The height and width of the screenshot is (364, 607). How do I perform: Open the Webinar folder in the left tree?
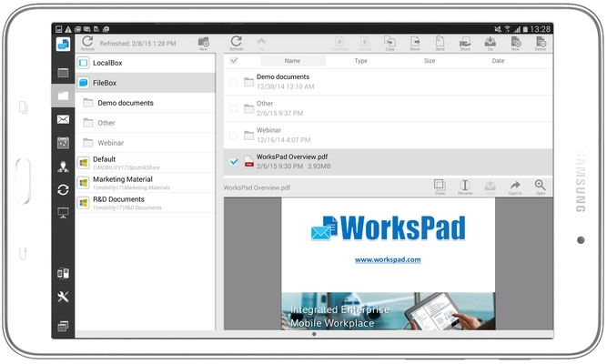pyautogui.click(x=146, y=143)
